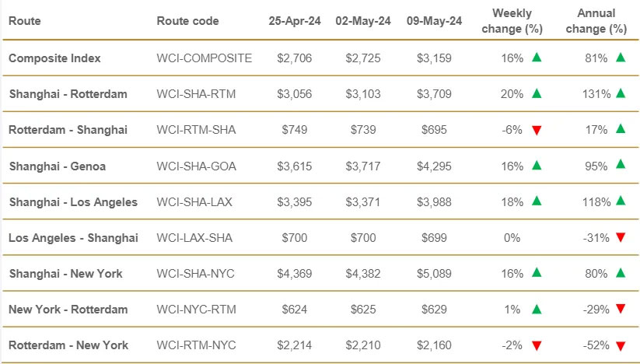Click green weekly arrow for New York - Rotterdam
Viewport: 640px width, 364px height.
pos(537,309)
